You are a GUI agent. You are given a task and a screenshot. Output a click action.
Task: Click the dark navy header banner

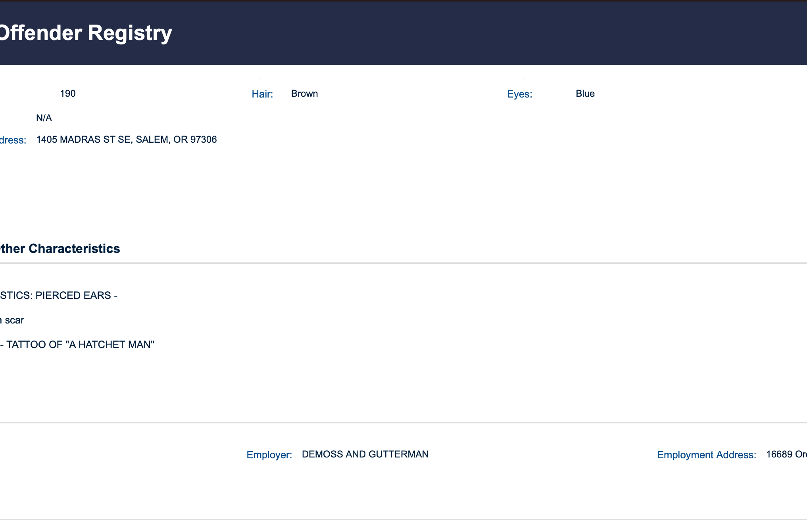tap(476, 33)
